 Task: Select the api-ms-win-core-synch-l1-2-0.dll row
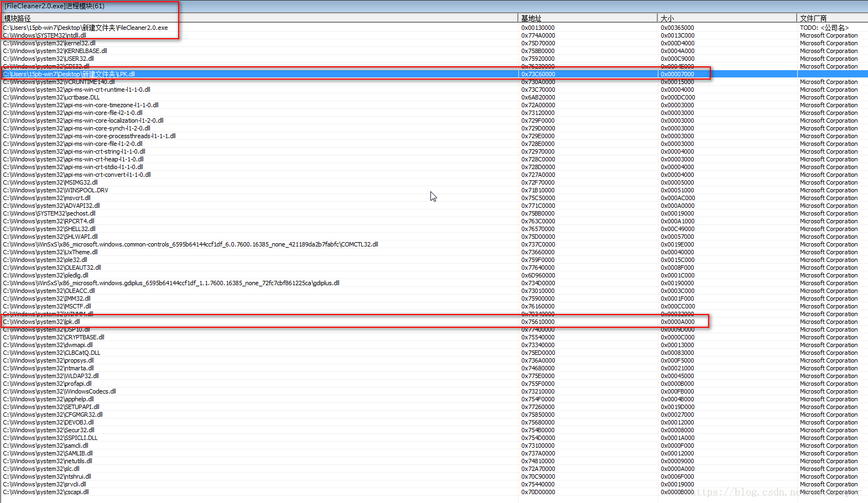pyautogui.click(x=434, y=128)
